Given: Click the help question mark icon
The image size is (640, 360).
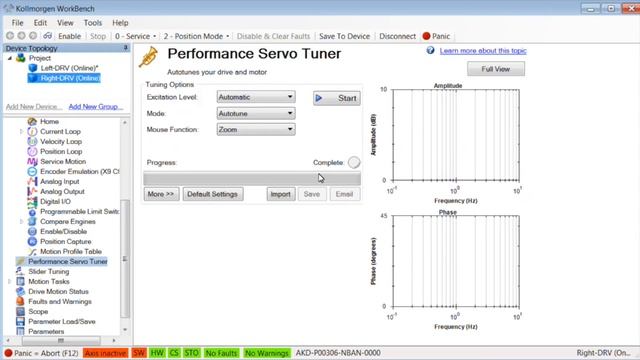Looking at the screenshot, I should click(430, 50).
